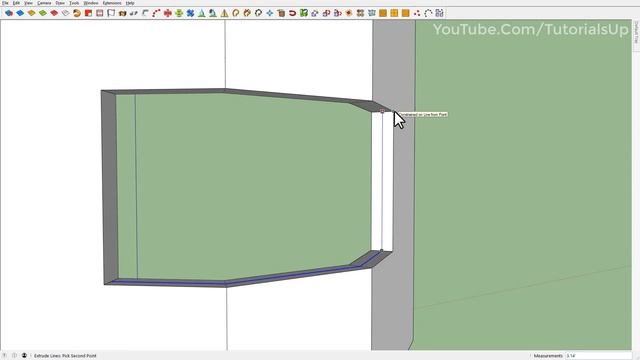Click the orange sun-shaped toolbar icon

click(349, 13)
